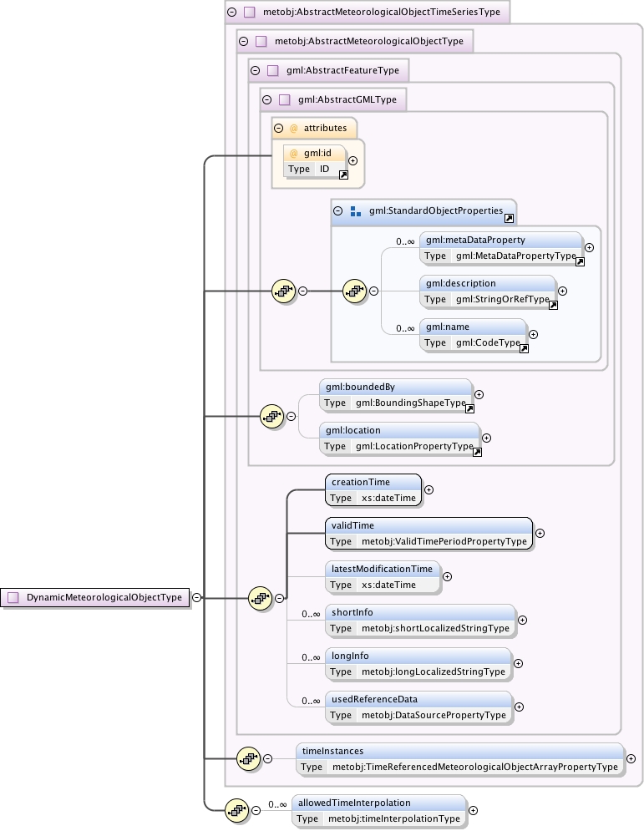Click type icon of AbstractMeteorologicalObjectTimeSeriesType
Viewport: 644px width, 831px height.
[x=249, y=12]
